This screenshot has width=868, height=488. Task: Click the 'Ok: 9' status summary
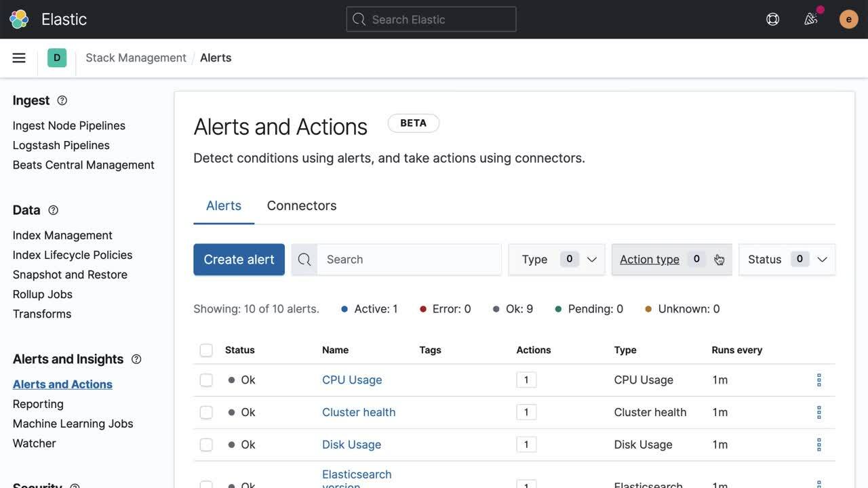[x=513, y=309]
